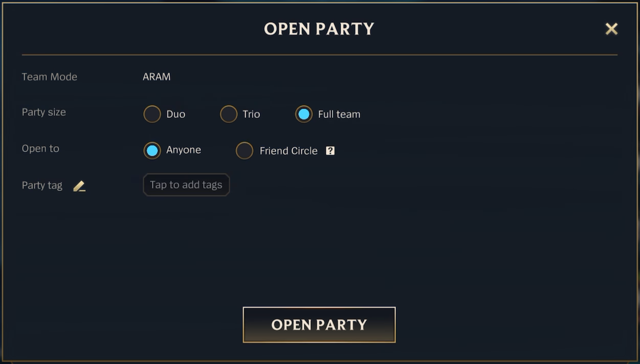640x364 pixels.
Task: Select the Full team radio circle
Action: (x=304, y=114)
